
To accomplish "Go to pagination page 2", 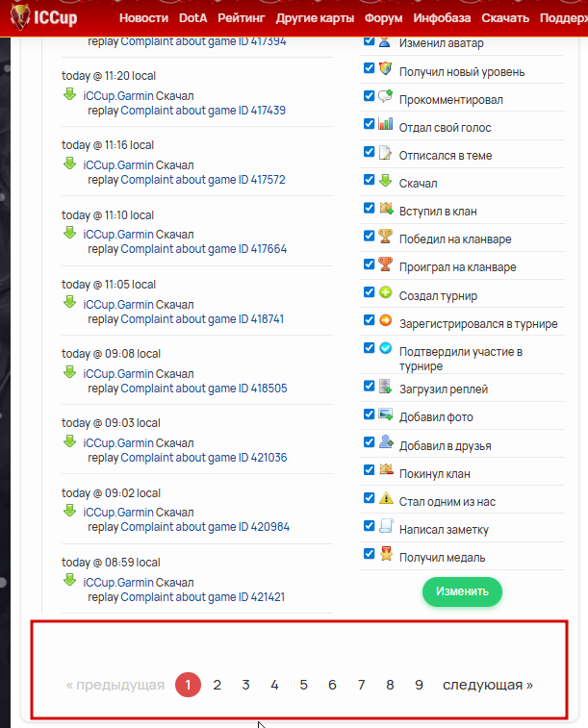I will (x=217, y=685).
